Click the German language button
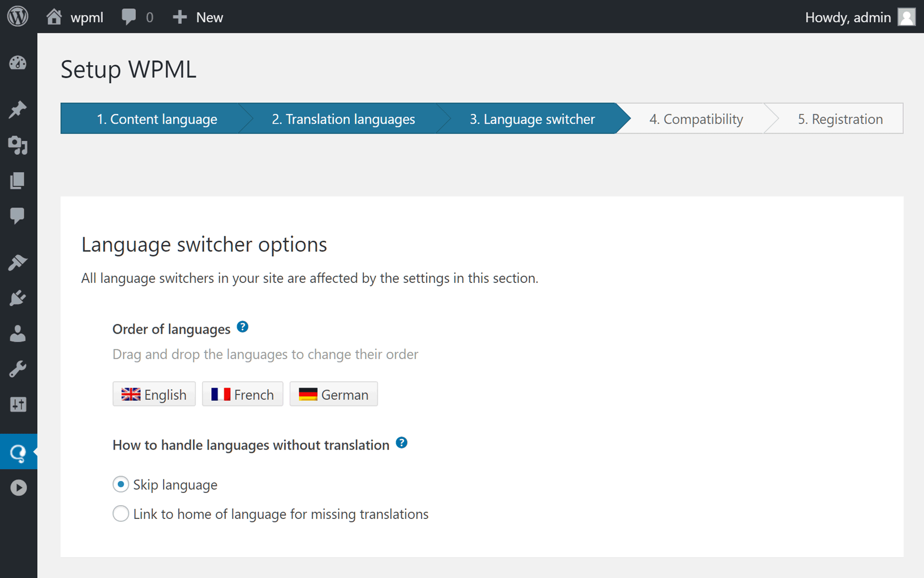The image size is (924, 578). point(334,394)
